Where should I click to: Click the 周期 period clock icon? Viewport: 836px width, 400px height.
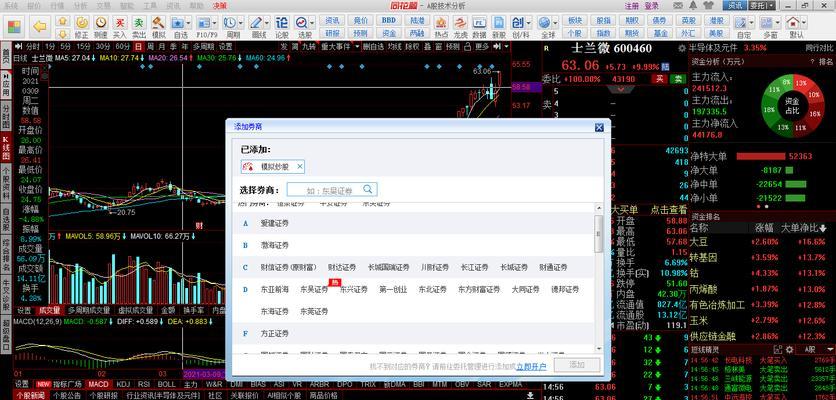pos(229,22)
